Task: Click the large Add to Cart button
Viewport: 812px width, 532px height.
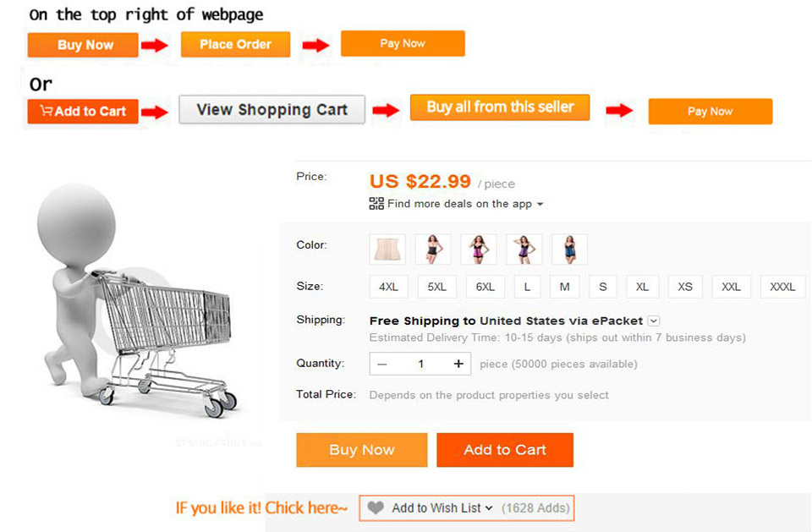Action: [x=505, y=450]
